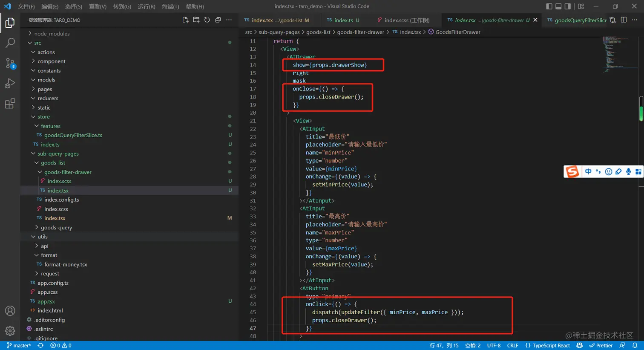This screenshot has height=350, width=644.
Task: Open the Run and Debug view
Action: (10, 83)
